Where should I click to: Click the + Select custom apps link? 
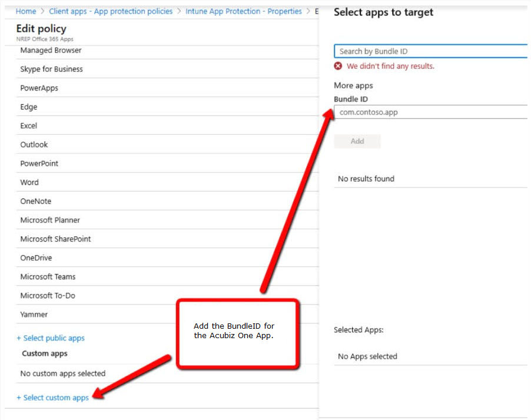pos(53,398)
